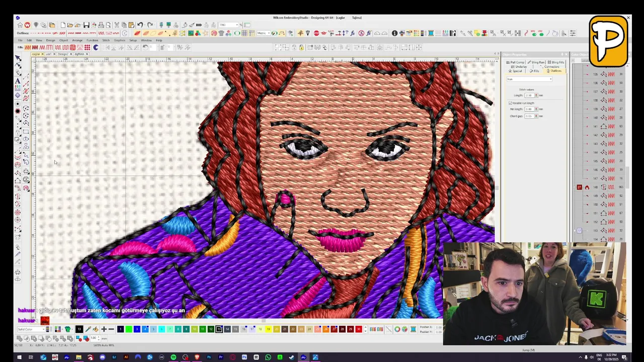Collapse color block 17 in object list
644x362 pixels.
click(575, 231)
